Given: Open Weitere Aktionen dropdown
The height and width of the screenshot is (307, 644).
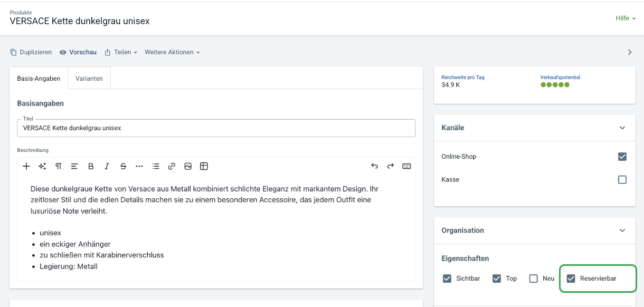Looking at the screenshot, I should point(173,52).
